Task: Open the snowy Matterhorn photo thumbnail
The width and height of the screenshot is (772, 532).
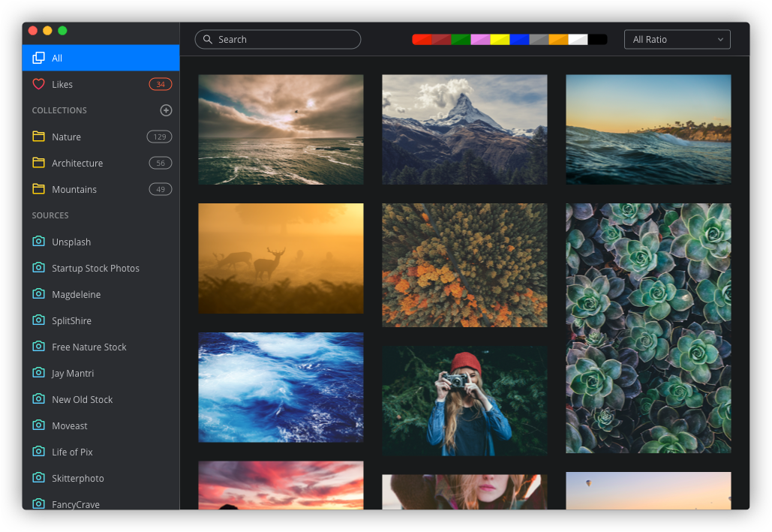Action: tap(464, 129)
